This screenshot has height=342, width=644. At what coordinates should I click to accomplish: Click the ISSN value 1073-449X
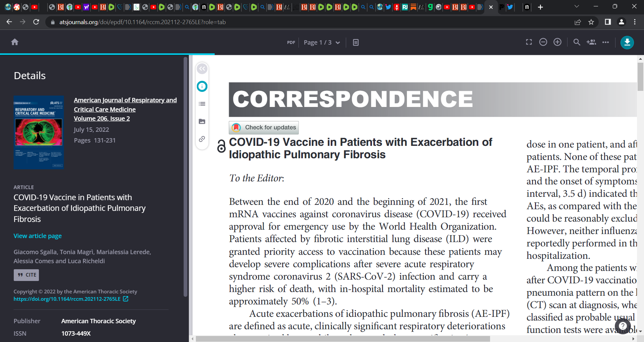pyautogui.click(x=76, y=334)
